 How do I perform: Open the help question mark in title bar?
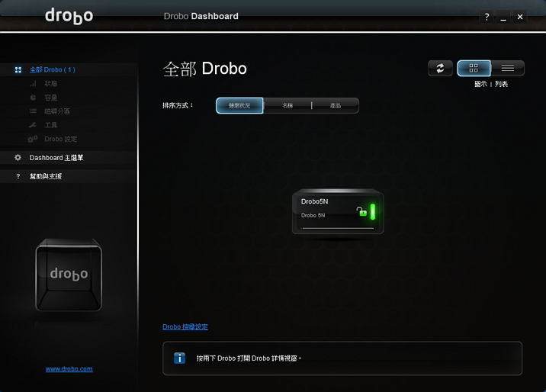point(487,17)
